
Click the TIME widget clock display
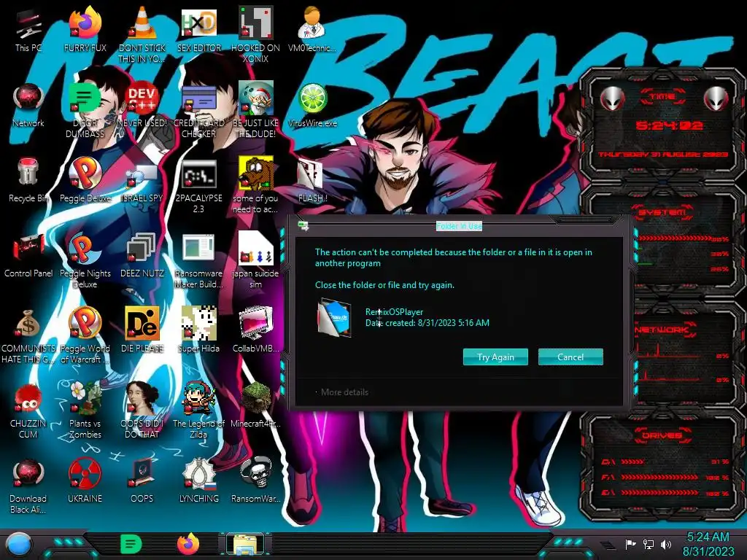click(x=669, y=125)
